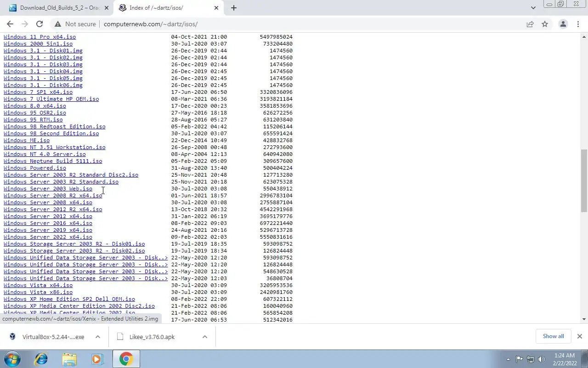The image size is (588, 368).
Task: Click Show all downloads button
Action: point(553,336)
